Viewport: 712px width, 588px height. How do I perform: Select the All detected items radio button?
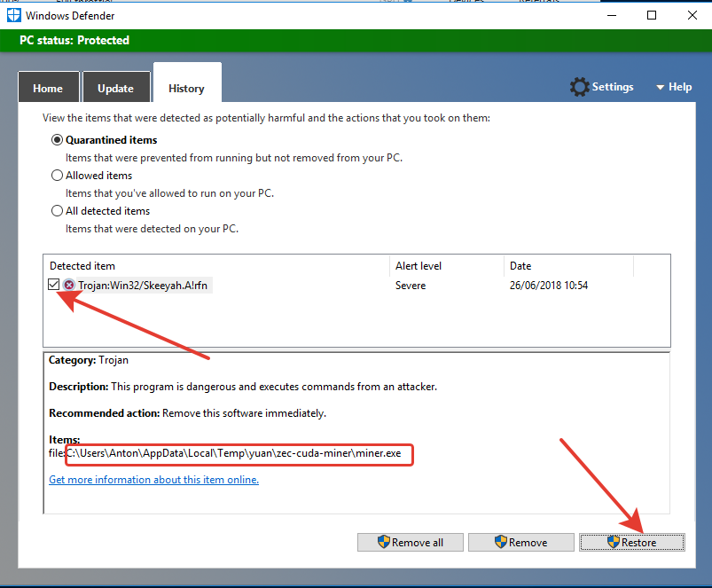[57, 211]
